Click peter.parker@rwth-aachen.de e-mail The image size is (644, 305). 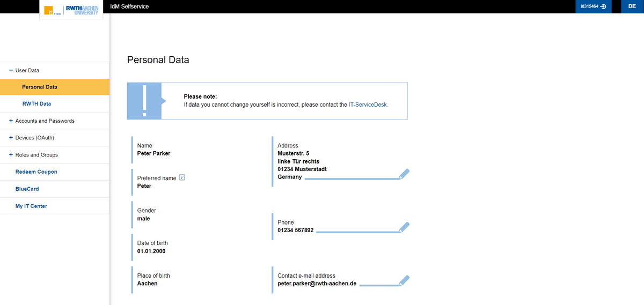(317, 284)
